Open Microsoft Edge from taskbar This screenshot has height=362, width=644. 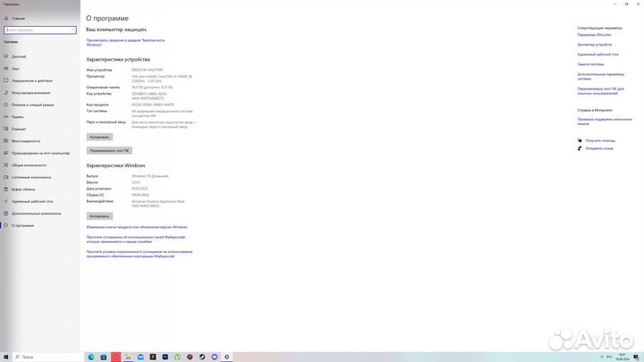coord(91,357)
